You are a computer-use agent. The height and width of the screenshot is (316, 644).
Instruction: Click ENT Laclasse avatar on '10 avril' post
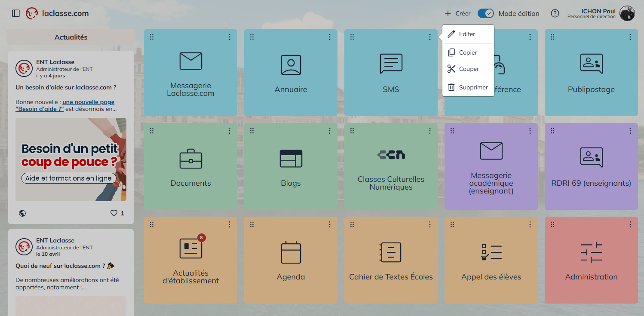click(24, 247)
